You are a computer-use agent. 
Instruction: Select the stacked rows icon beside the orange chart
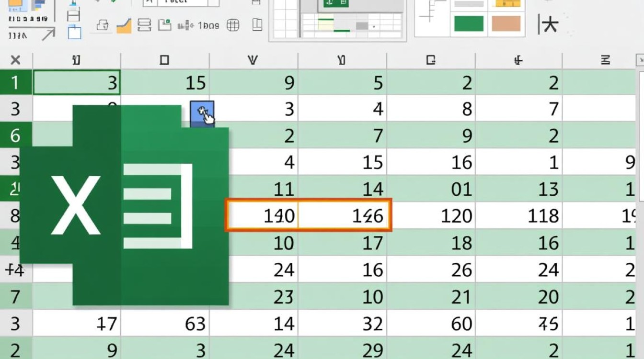coord(144,25)
